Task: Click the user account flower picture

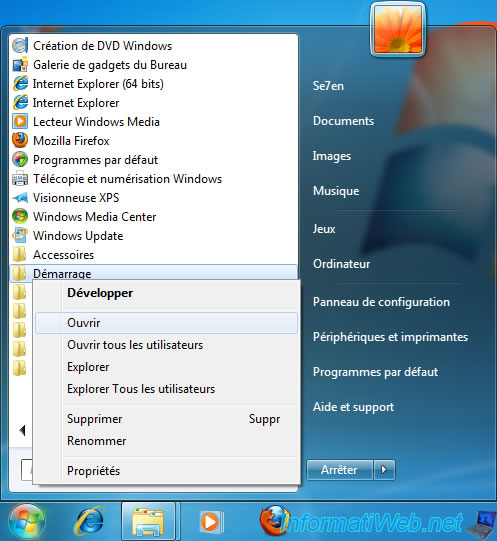Action: (398, 29)
